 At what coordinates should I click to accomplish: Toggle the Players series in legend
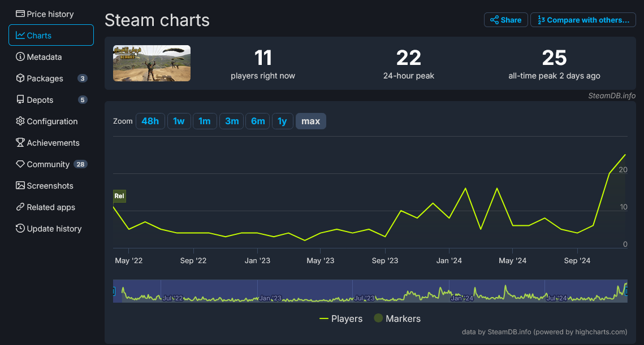pyautogui.click(x=341, y=319)
